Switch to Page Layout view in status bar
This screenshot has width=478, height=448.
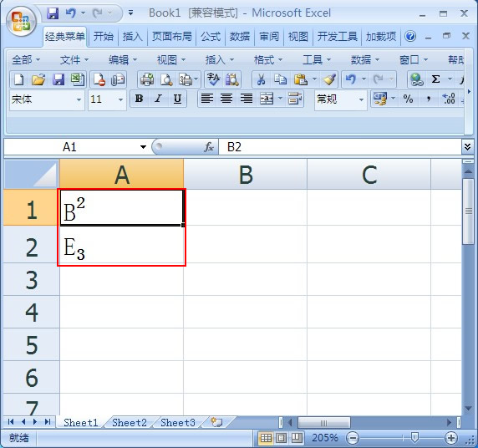(x=281, y=438)
